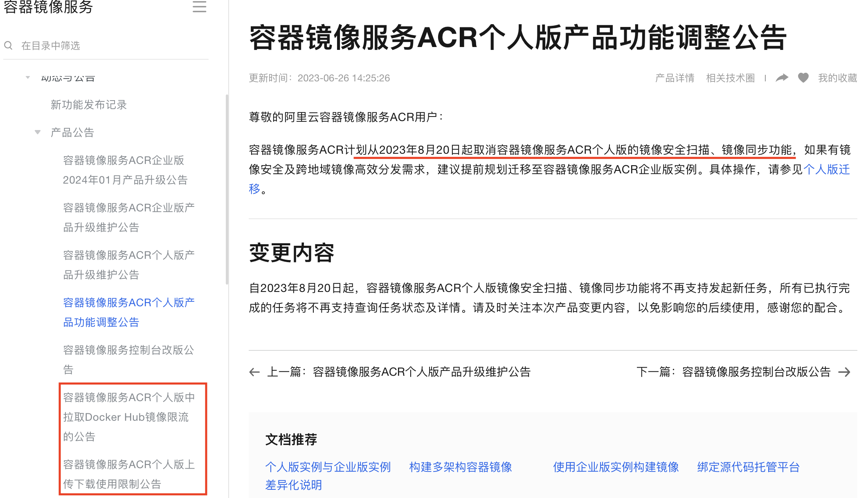Open 构建多架构容器镜像 recommendation
868x498 pixels.
coord(461,467)
